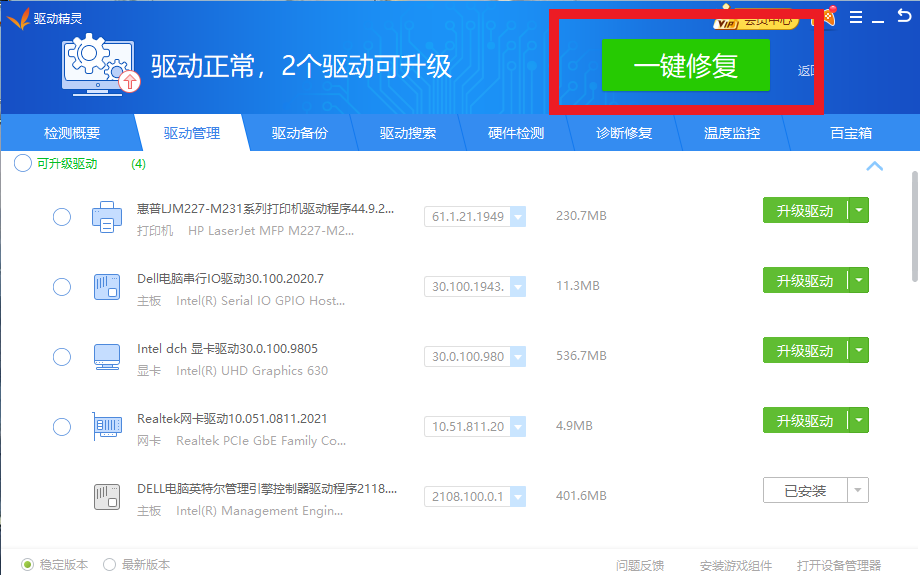Select the Realtek network driver row

(x=62, y=427)
